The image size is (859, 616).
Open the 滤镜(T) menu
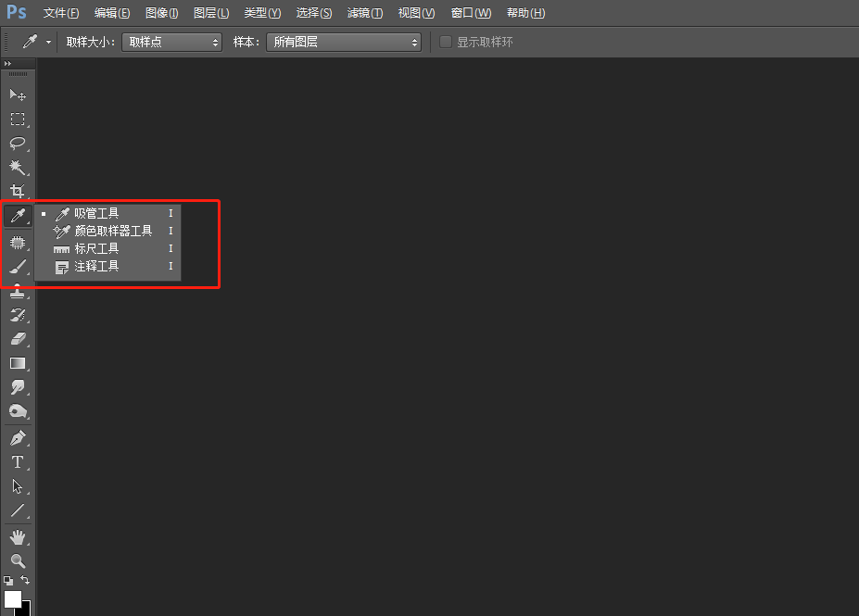tap(365, 13)
